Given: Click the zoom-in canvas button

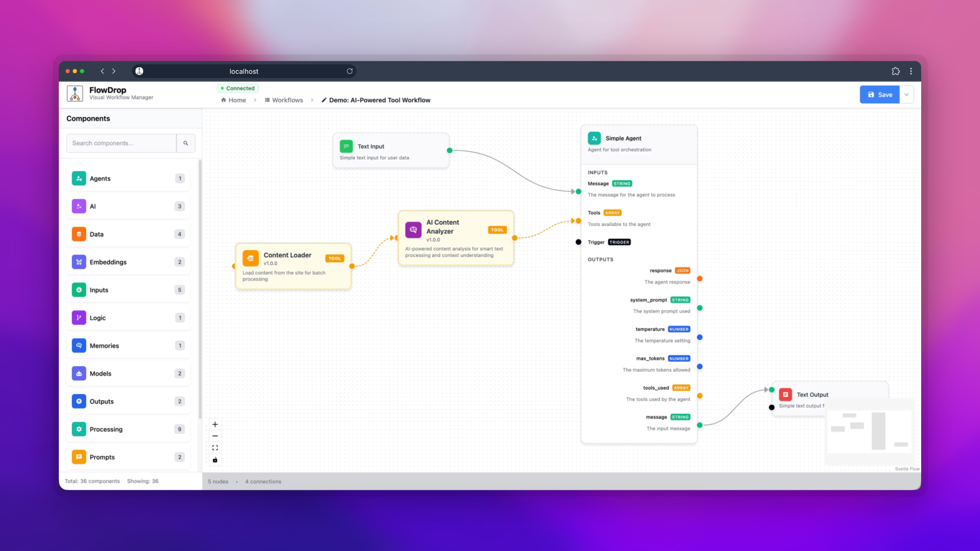Looking at the screenshot, I should 215,424.
